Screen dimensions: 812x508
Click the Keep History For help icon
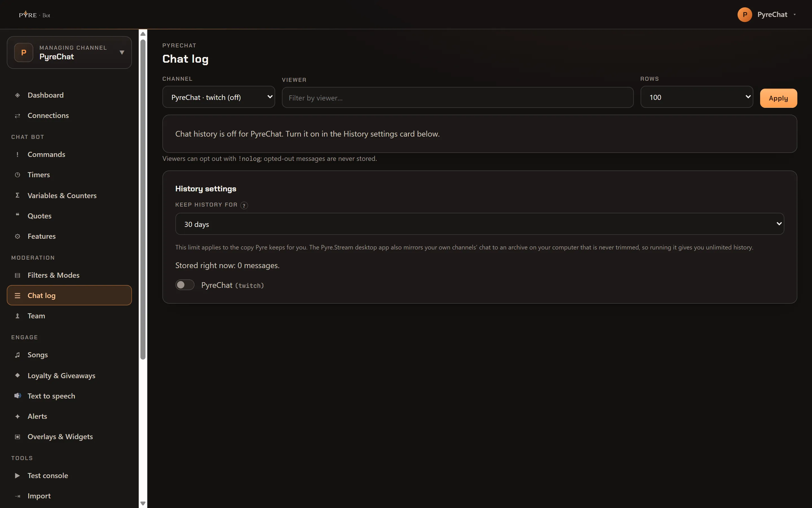[x=244, y=205]
